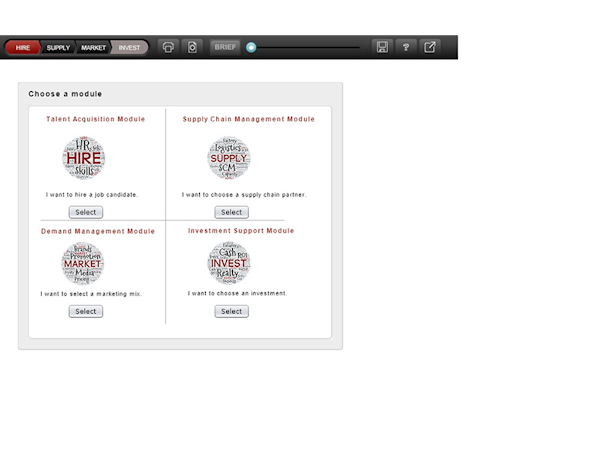Click the INVEST word cloud image
Viewport: 600px width, 450px height.
tap(229, 263)
